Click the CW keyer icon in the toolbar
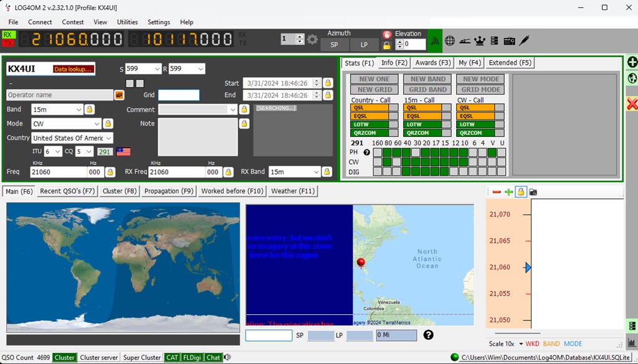The width and height of the screenshot is (638, 364). 465,40
